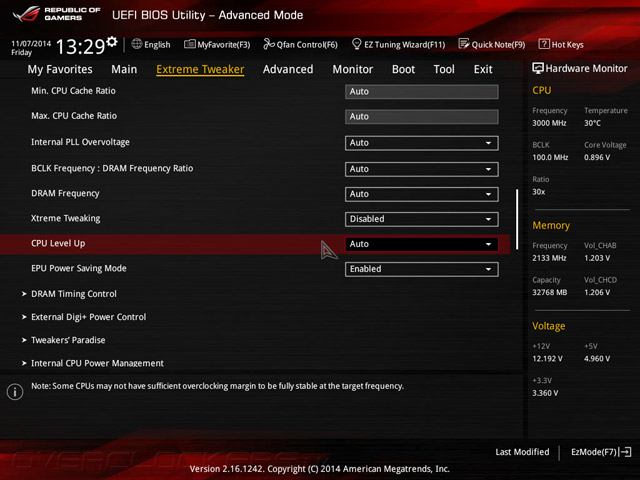Click the Min. CPU Cache Ratio field
This screenshot has width=640, height=480.
(421, 91)
